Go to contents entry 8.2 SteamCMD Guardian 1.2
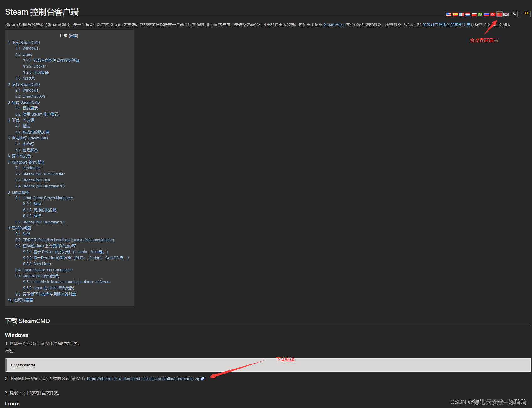This screenshot has width=532, height=408. [40, 222]
